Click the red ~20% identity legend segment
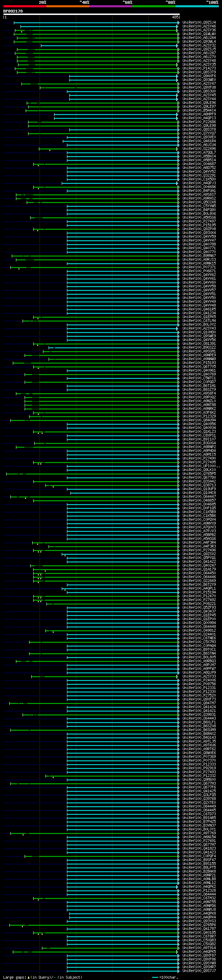The height and width of the screenshot is (980, 222). pyautogui.click(x=25, y=6)
